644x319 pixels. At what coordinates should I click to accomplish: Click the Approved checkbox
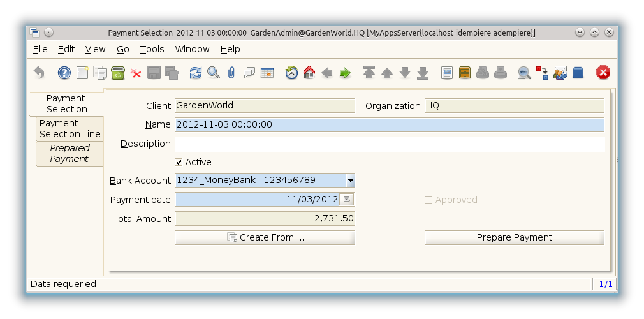coord(428,200)
